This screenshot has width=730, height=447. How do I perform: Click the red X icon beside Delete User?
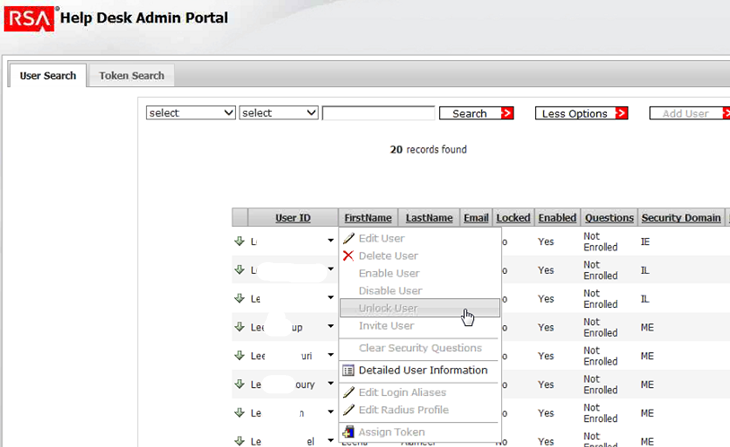pyautogui.click(x=348, y=256)
